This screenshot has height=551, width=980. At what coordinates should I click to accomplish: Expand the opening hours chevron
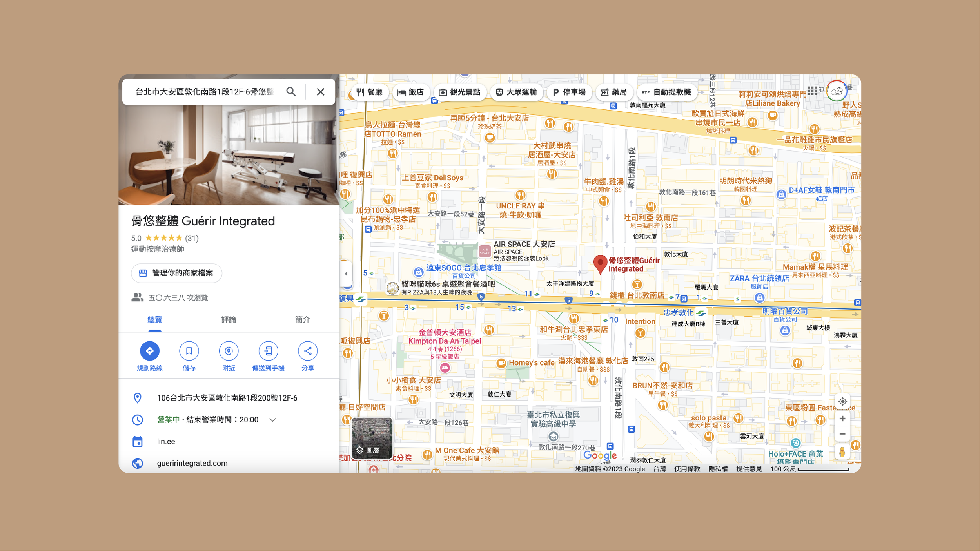point(273,420)
